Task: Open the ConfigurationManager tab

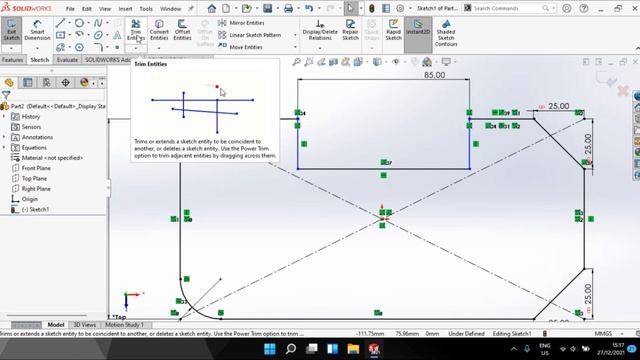Action: [x=47, y=82]
